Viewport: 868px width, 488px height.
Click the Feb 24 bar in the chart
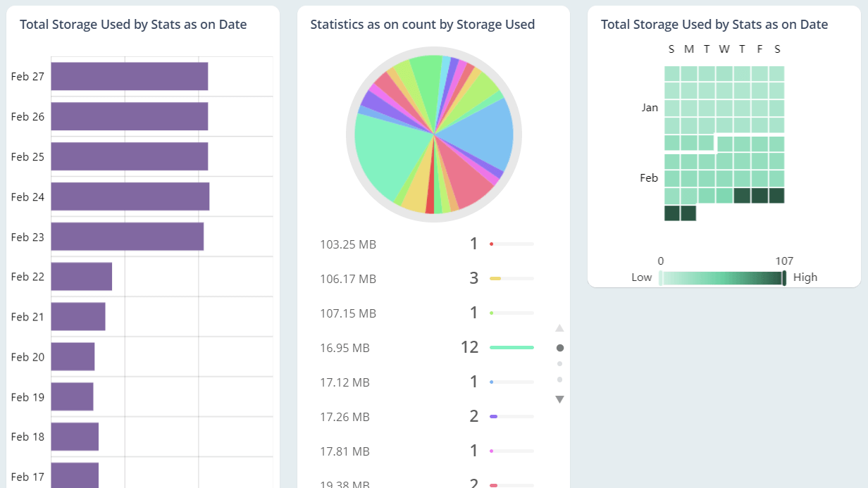click(130, 196)
